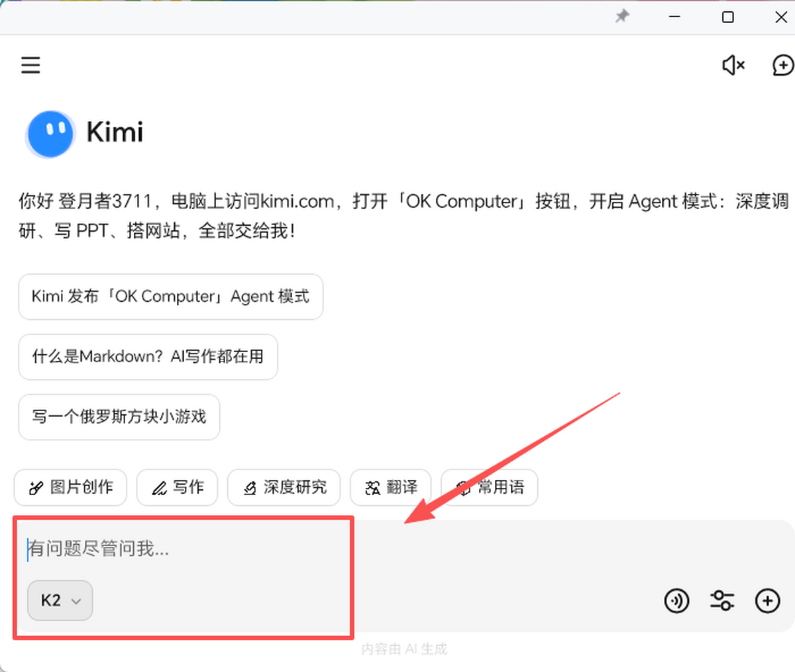Add attachment with circled plus icon

click(x=768, y=601)
